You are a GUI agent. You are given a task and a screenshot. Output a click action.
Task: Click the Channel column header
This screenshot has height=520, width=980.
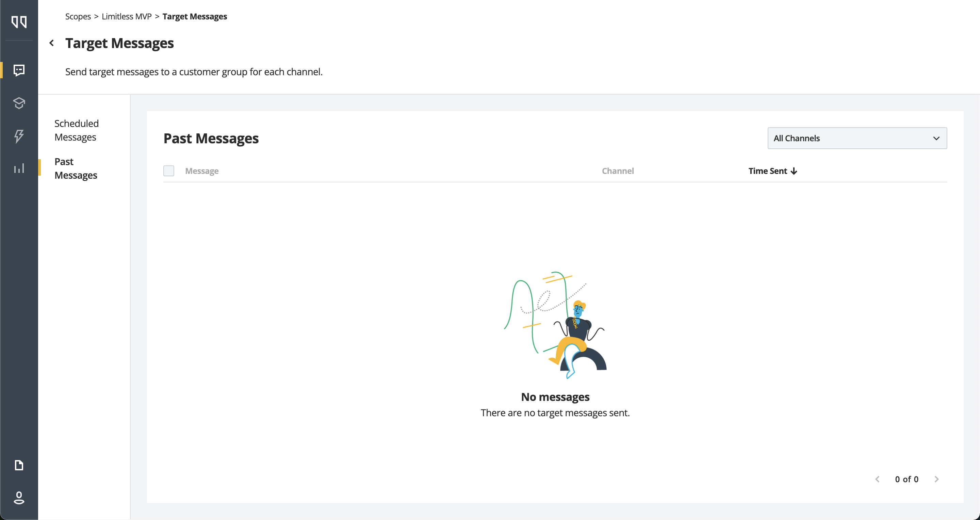pyautogui.click(x=618, y=171)
